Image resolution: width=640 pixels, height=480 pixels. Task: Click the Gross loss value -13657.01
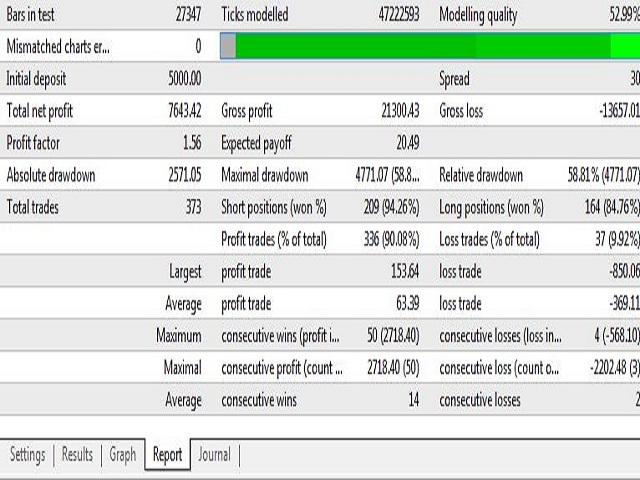pyautogui.click(x=620, y=111)
